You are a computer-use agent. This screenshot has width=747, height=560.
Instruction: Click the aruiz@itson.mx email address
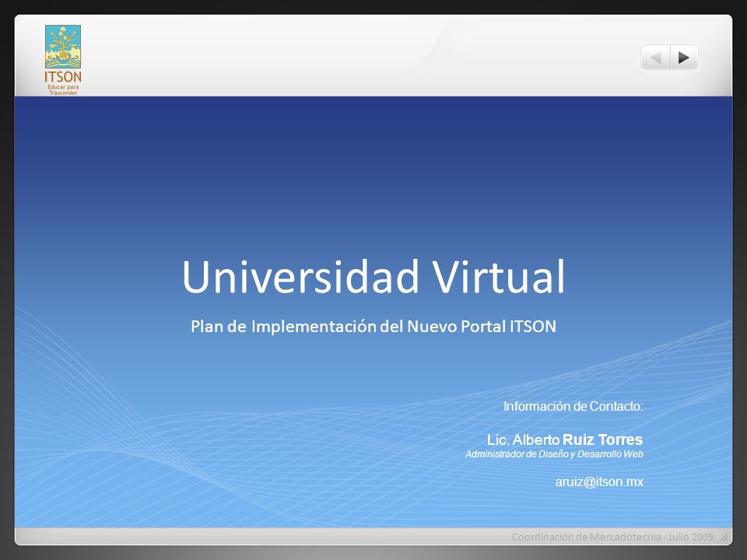point(599,481)
